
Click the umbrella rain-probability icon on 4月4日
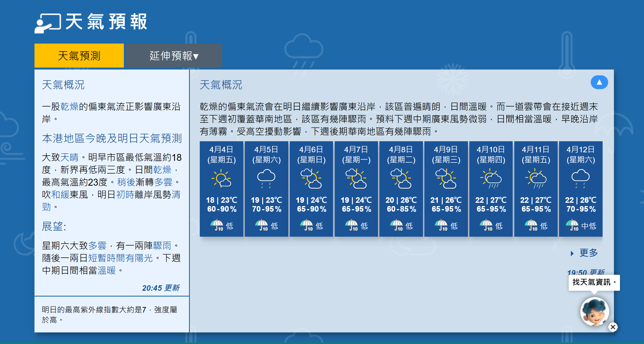tap(217, 224)
